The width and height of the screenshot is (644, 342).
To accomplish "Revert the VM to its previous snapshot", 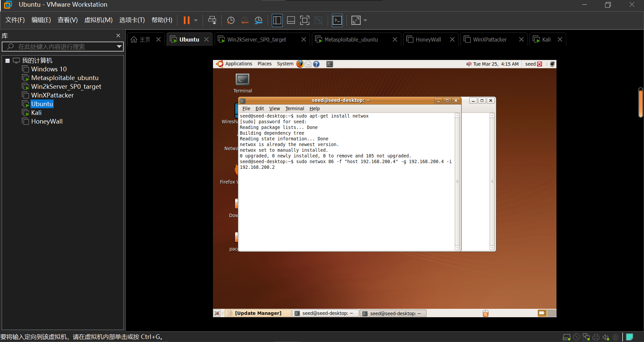I will 245,20.
